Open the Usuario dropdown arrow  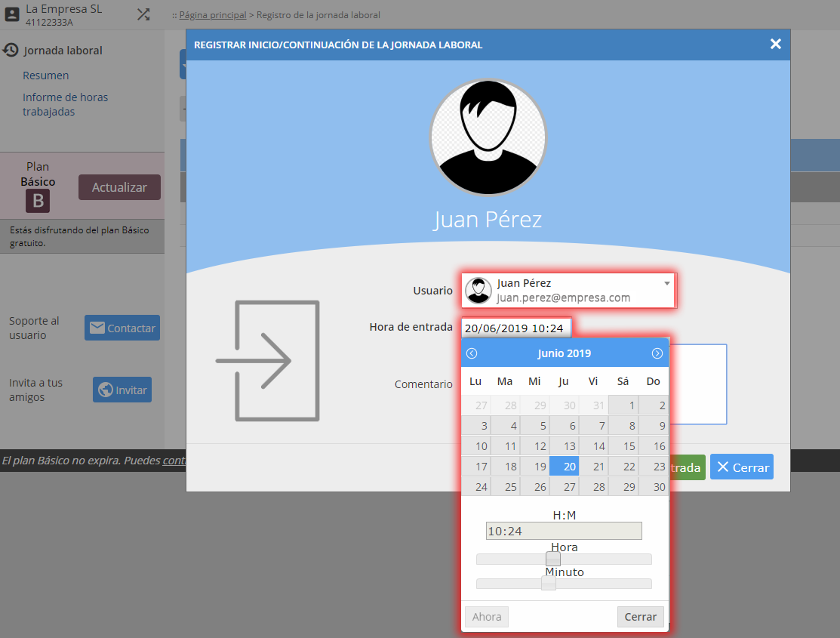pyautogui.click(x=667, y=283)
